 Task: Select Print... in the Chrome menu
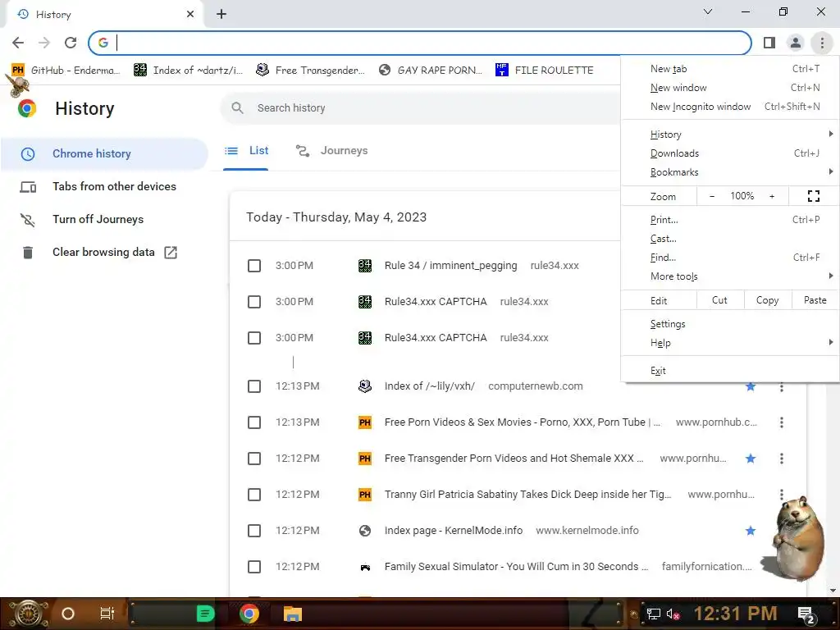pyautogui.click(x=729, y=220)
